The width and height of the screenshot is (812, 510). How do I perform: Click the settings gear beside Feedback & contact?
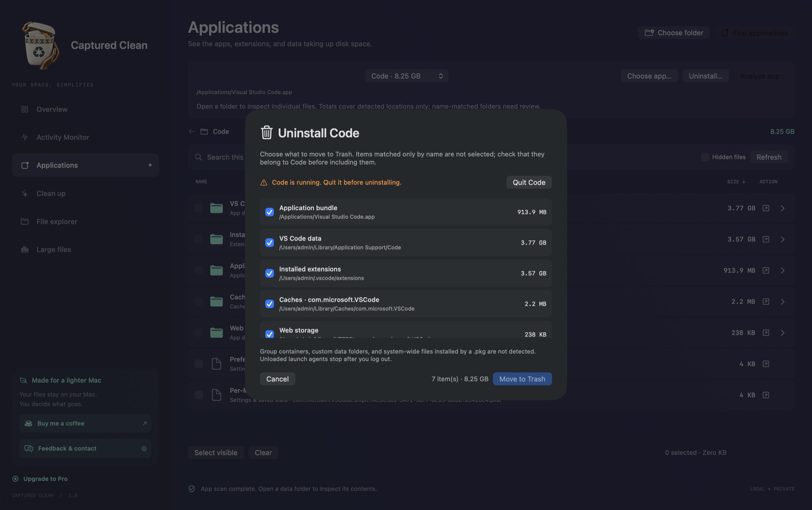(x=144, y=448)
